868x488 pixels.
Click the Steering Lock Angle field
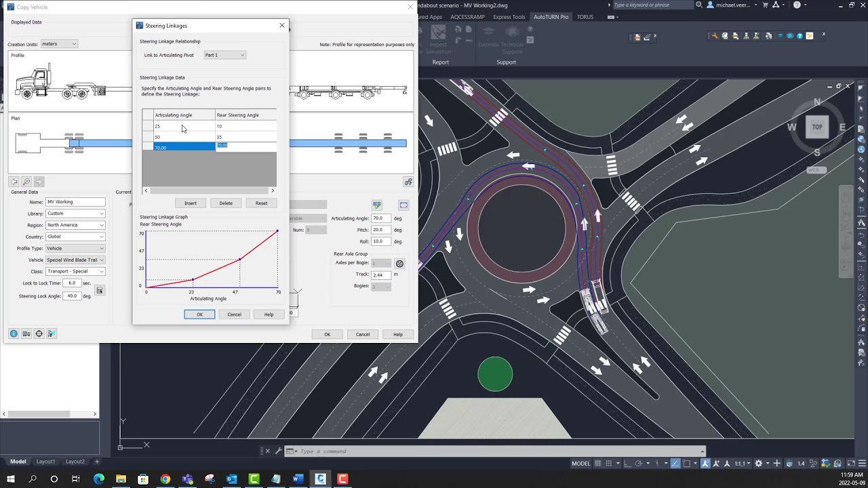pos(72,296)
